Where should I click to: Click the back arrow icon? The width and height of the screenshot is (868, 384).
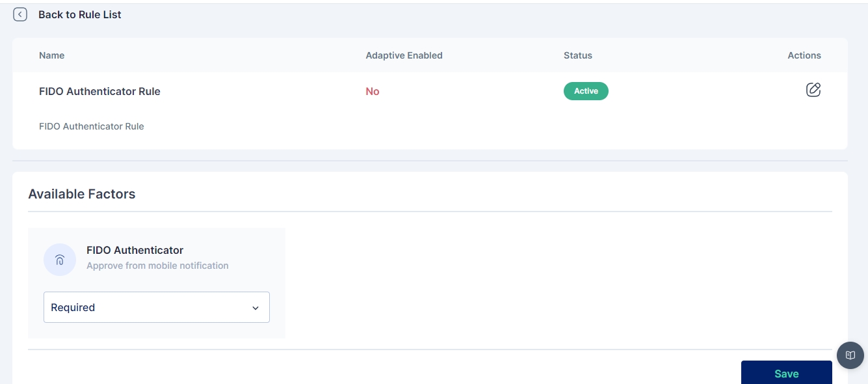pyautogui.click(x=20, y=14)
